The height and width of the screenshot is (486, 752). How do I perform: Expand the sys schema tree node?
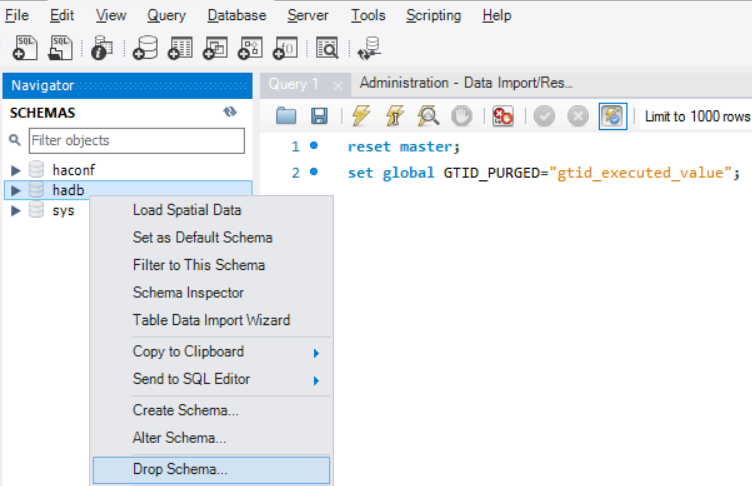[x=16, y=211]
